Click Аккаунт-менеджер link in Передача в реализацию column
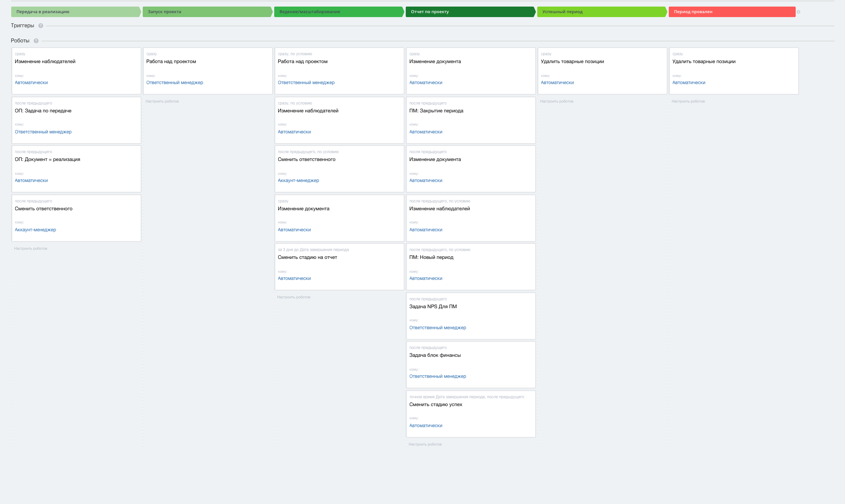 pyautogui.click(x=35, y=230)
